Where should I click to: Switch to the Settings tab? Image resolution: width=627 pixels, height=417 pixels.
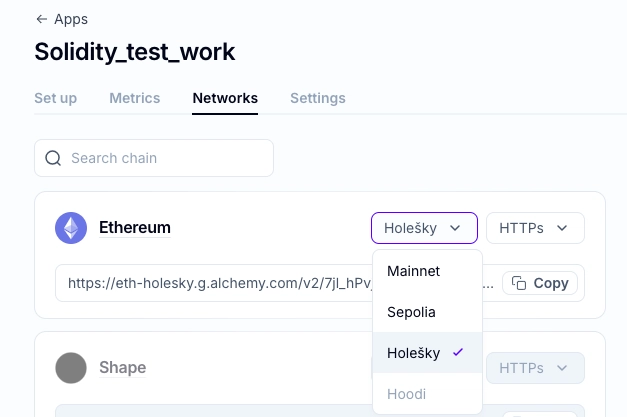(318, 98)
